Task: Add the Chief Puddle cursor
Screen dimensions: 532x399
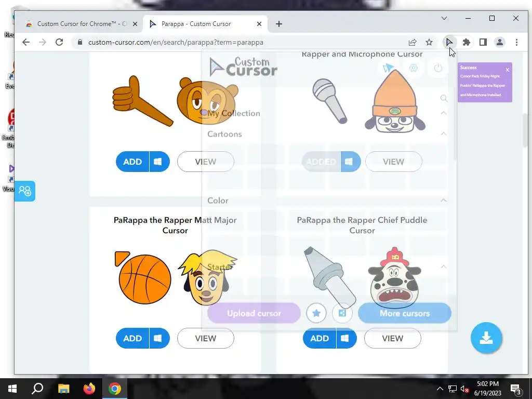Action: point(320,338)
